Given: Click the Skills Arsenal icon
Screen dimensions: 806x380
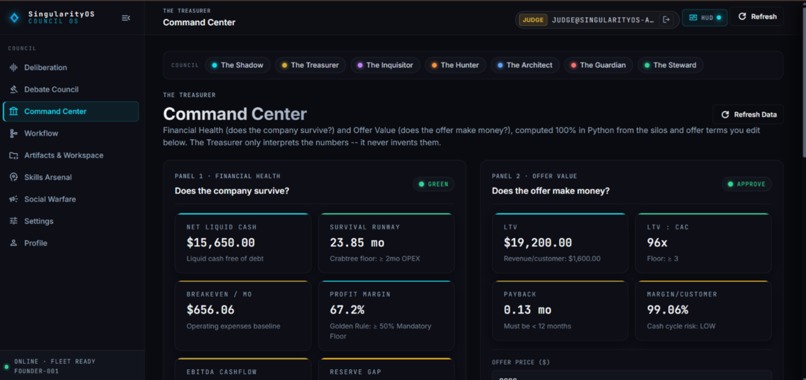Looking at the screenshot, I should point(14,177).
